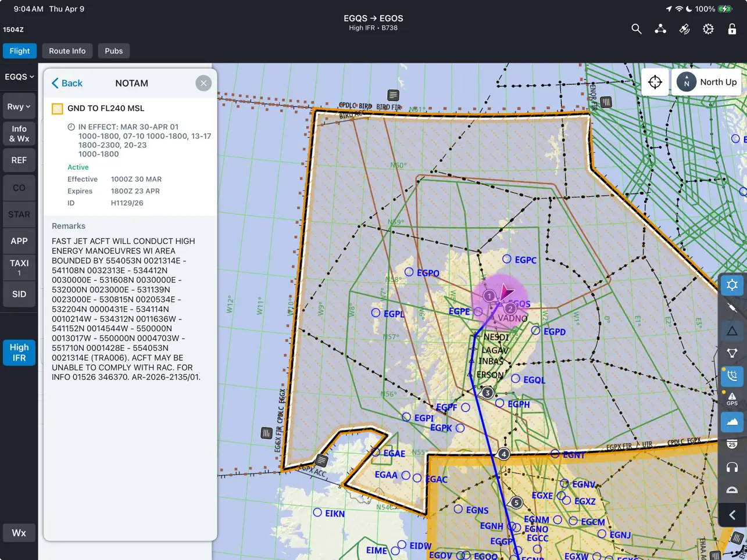Open the route sharing nodes icon

(660, 29)
